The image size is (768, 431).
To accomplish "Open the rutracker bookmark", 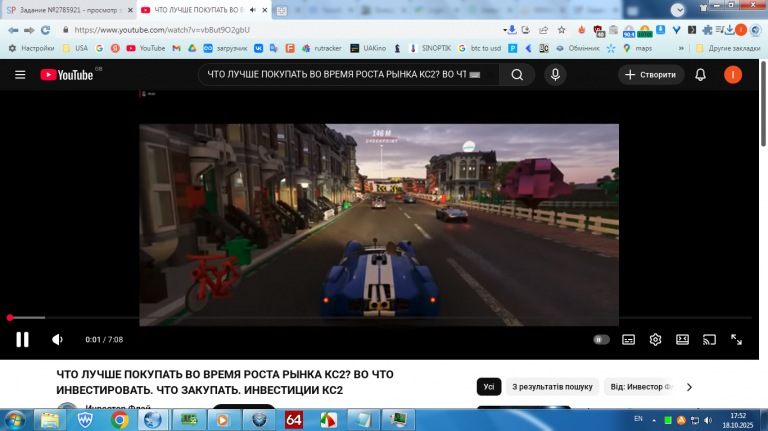I will point(321,48).
